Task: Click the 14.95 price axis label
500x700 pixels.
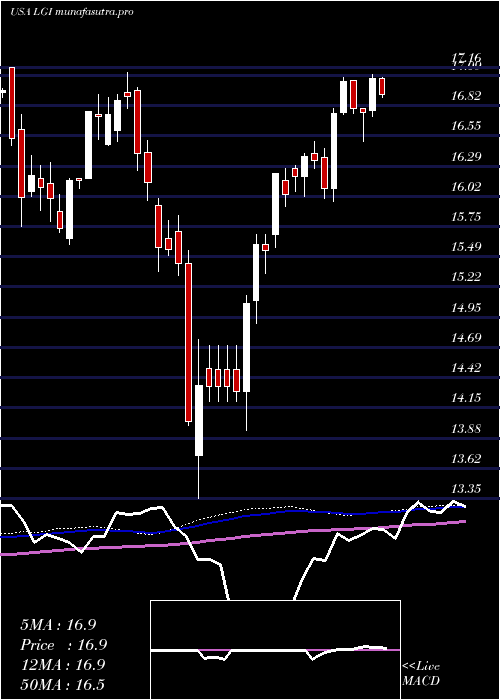Action: point(467,307)
